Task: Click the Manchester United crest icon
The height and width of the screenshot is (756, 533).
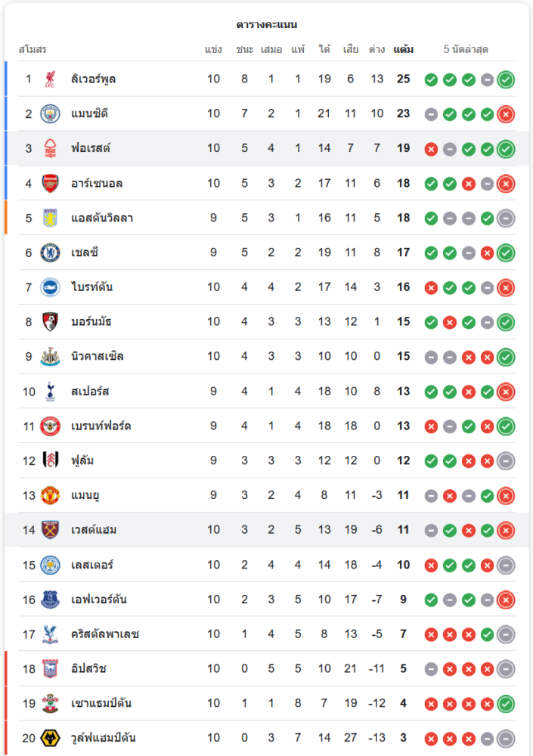Action: (50, 495)
